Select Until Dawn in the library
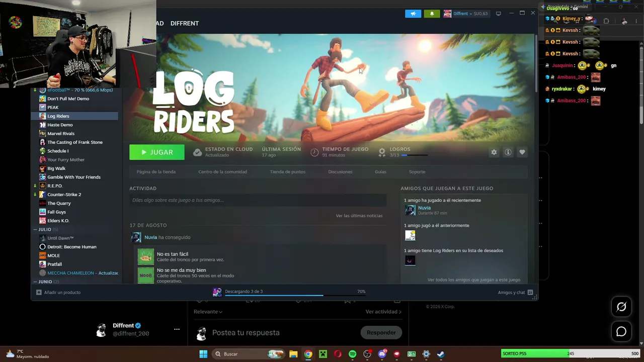This screenshot has width=644, height=362. tap(60, 238)
